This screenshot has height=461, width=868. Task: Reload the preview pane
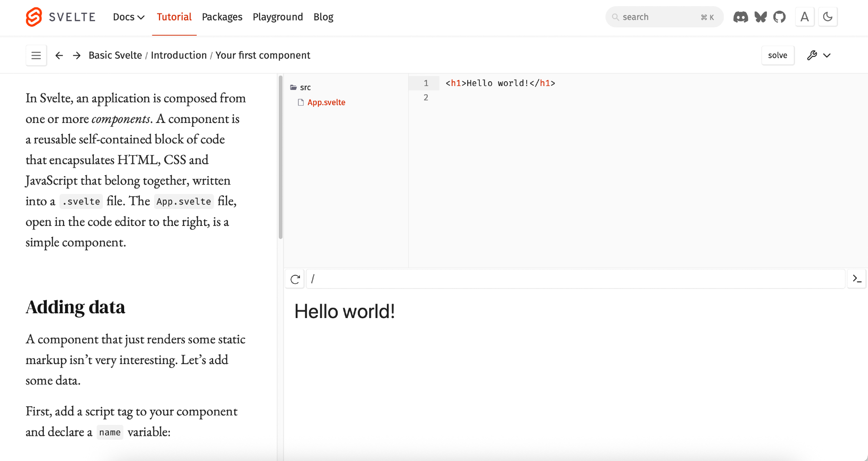(x=295, y=279)
